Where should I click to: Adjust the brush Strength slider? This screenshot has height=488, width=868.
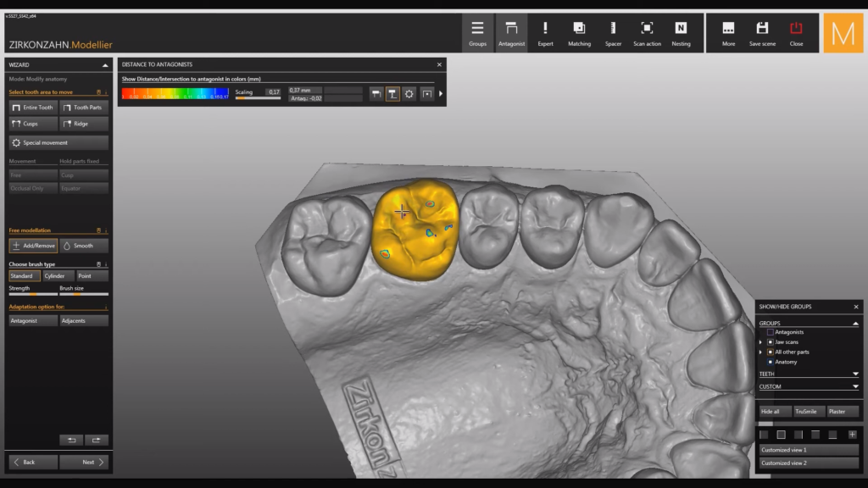(33, 294)
